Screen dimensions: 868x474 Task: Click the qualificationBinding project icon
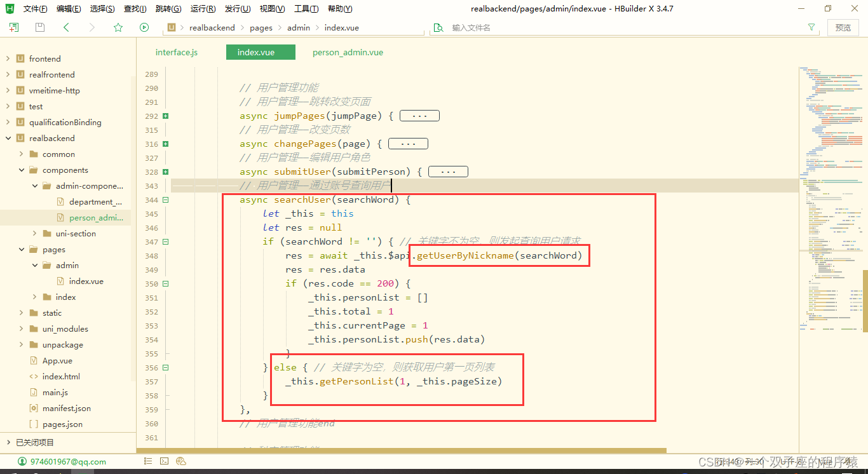(20, 122)
